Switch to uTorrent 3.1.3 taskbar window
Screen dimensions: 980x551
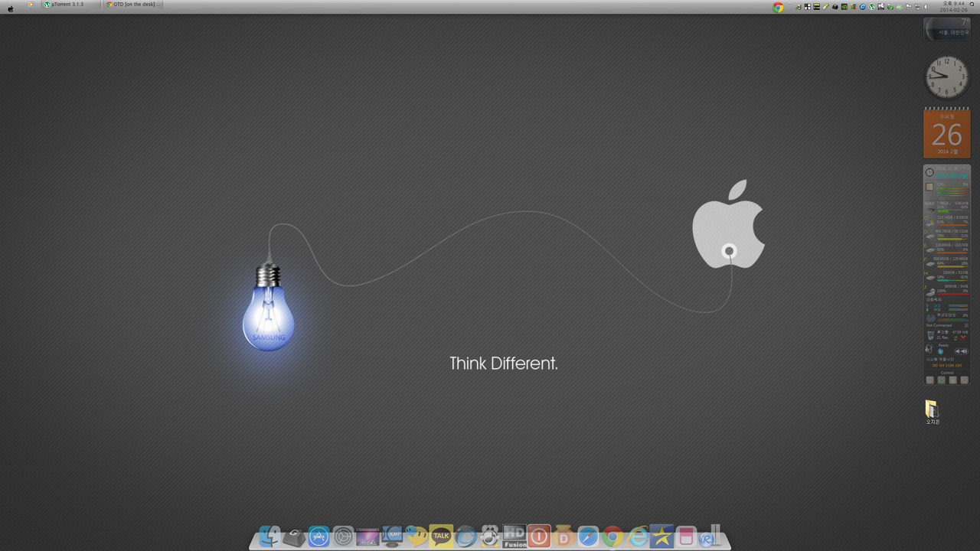click(x=72, y=5)
